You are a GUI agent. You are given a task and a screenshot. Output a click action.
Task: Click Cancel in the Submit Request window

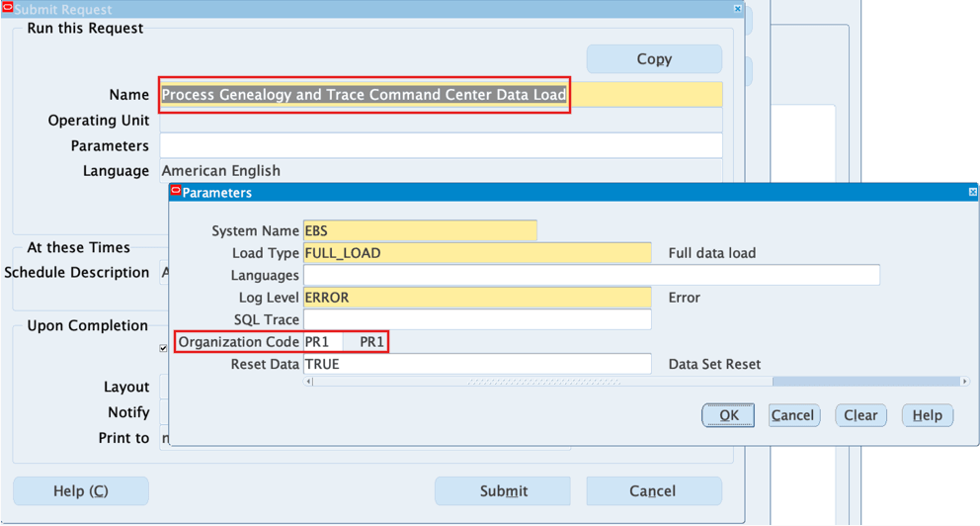[654, 491]
